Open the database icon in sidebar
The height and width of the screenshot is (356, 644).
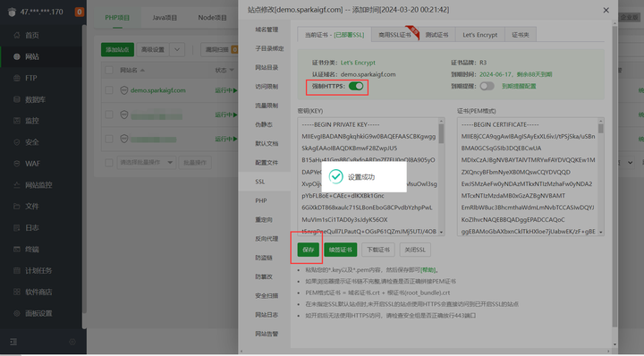[x=17, y=99]
